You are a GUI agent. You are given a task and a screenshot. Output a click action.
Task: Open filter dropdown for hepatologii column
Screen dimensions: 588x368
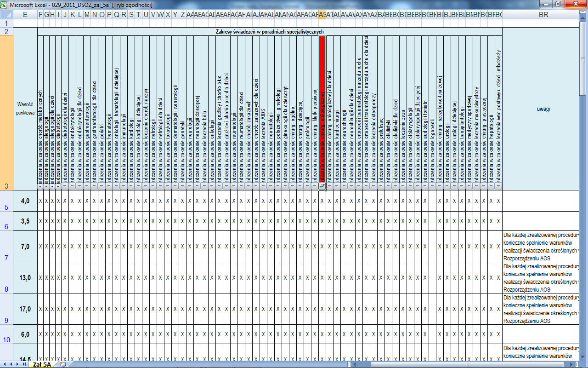point(492,186)
